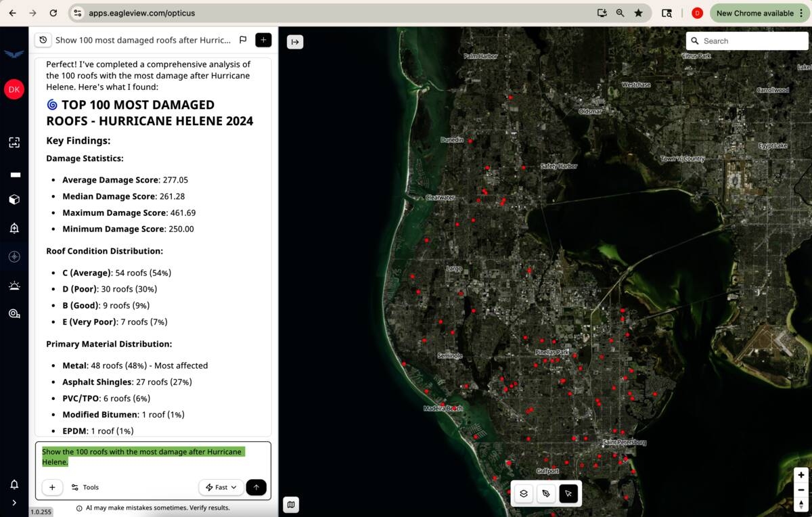Open map layers tool
The height and width of the screenshot is (517, 812).
524,494
